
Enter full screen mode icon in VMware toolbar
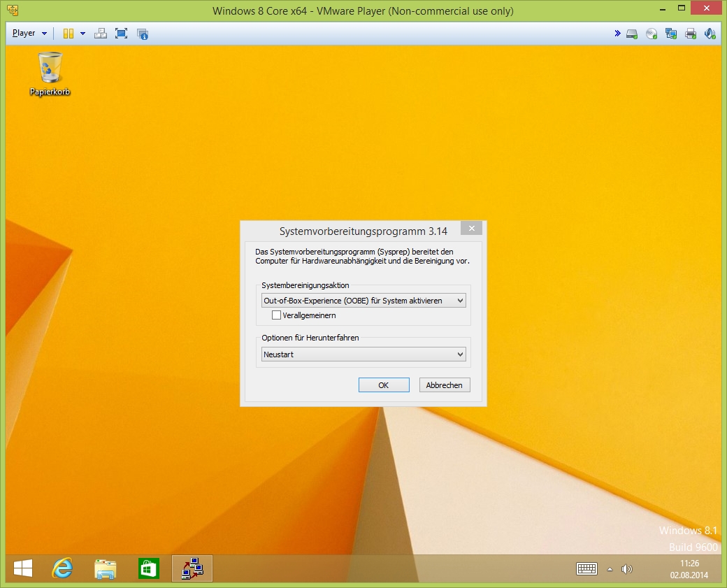tap(121, 34)
